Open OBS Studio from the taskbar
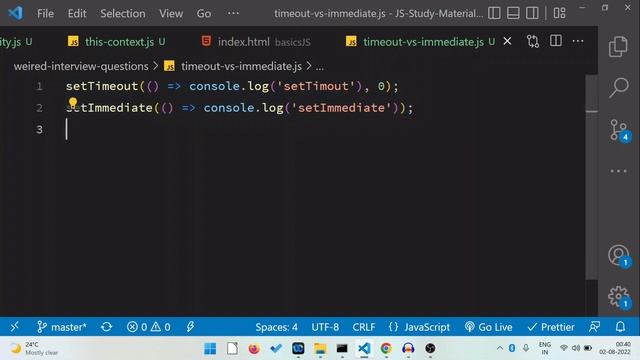The image size is (640, 360). (430, 349)
